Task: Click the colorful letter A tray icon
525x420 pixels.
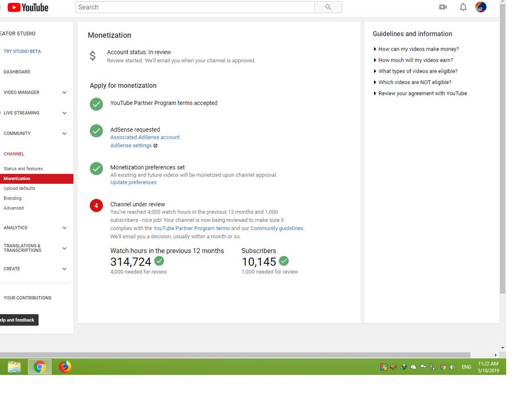Action: pos(384,367)
